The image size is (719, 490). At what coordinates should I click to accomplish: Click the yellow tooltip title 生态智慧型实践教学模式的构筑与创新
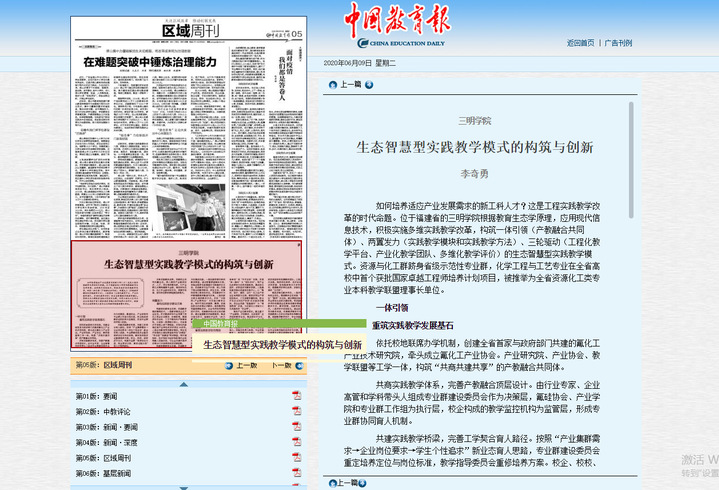coord(282,345)
